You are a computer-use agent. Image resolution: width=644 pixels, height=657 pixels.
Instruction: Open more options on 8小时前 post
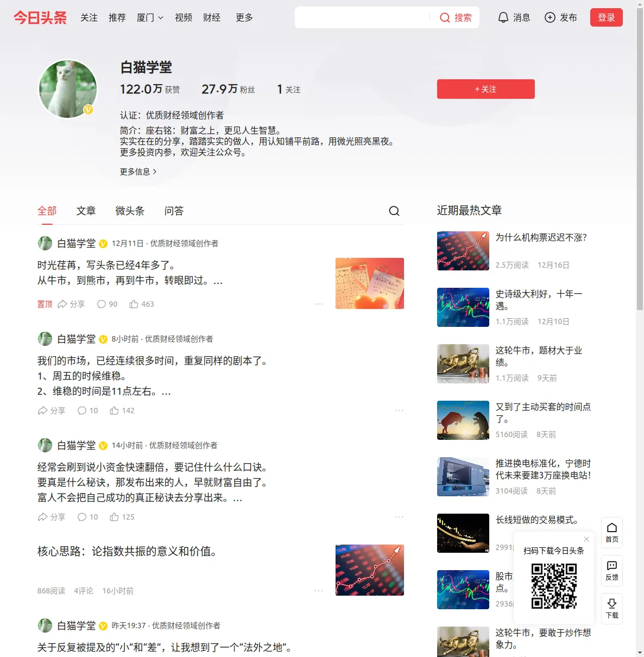tap(399, 410)
